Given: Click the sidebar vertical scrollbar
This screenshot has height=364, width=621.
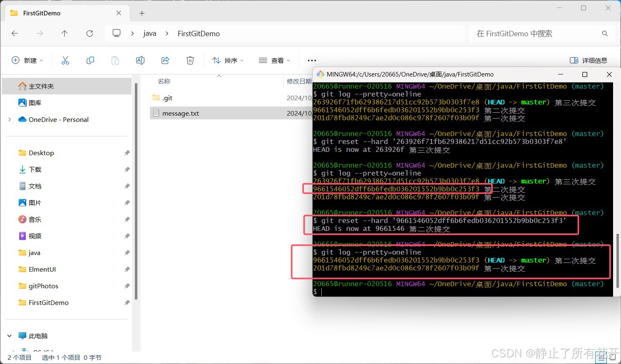Looking at the screenshot, I should [x=136, y=191].
